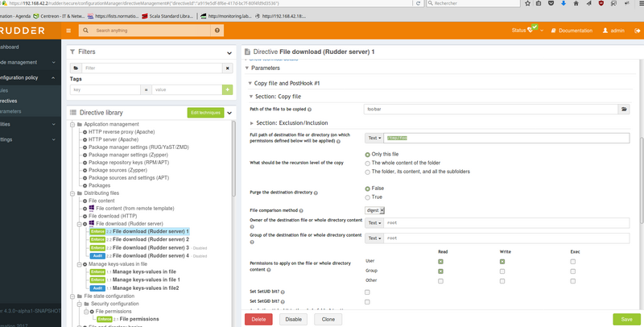Open the Directives sidebar item
This screenshot has height=327, width=644.
[8, 101]
